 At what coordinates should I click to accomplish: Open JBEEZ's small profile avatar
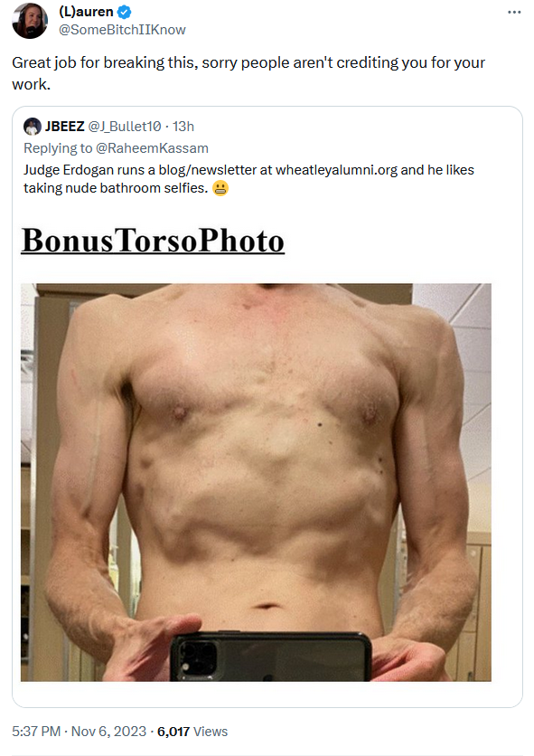(33, 127)
